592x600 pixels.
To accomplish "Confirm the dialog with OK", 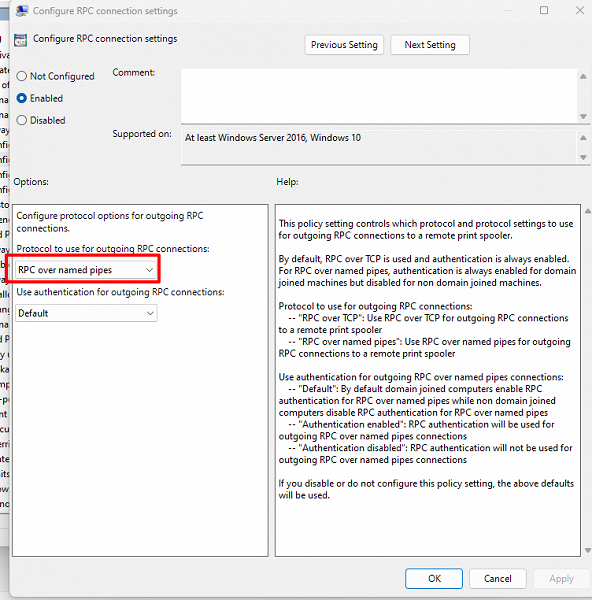I will [x=434, y=578].
